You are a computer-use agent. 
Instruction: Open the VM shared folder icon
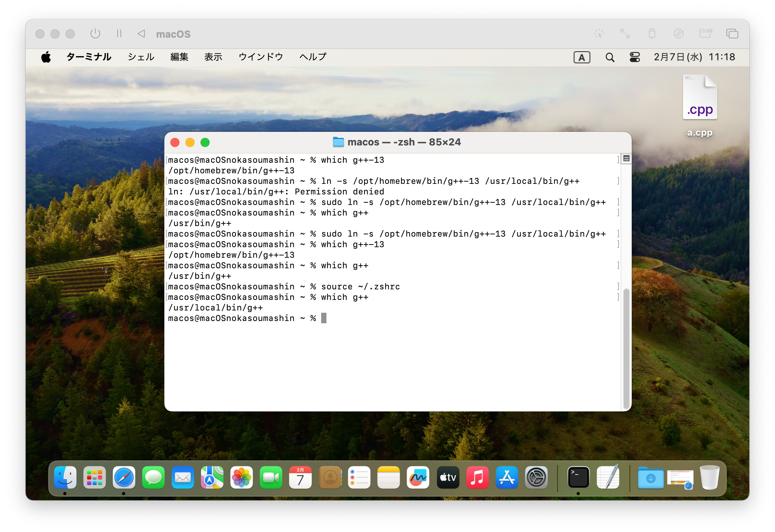tap(705, 34)
